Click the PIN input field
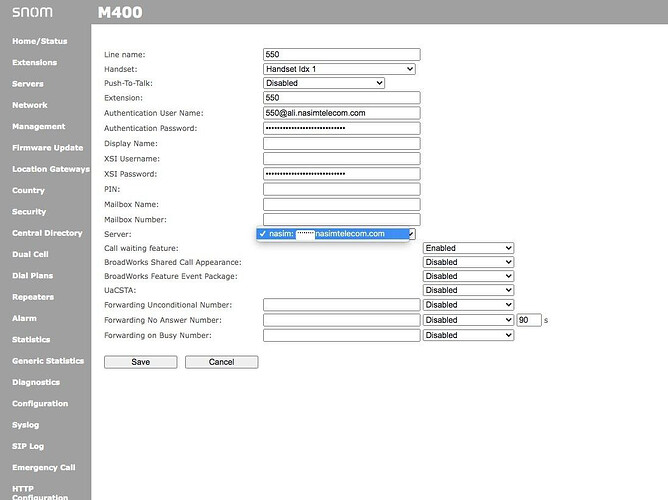This screenshot has width=668, height=500. (342, 189)
